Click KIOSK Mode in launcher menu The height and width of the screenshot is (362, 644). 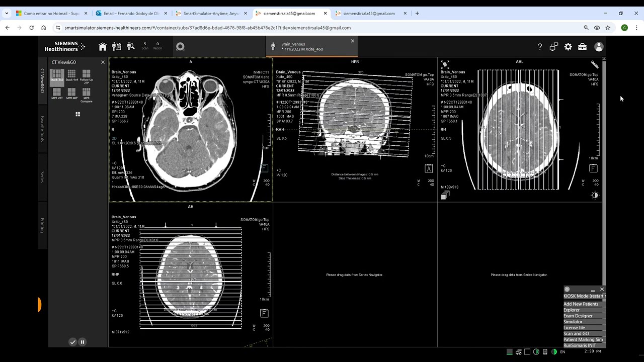click(584, 296)
